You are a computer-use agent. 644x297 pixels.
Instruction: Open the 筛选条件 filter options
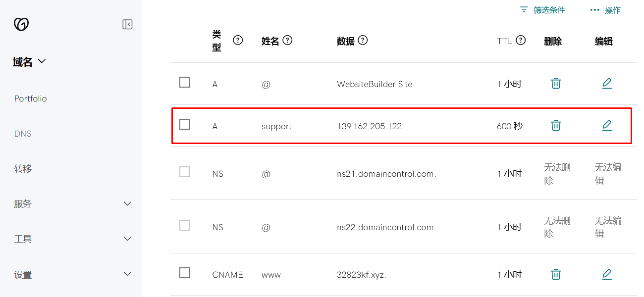(x=542, y=9)
